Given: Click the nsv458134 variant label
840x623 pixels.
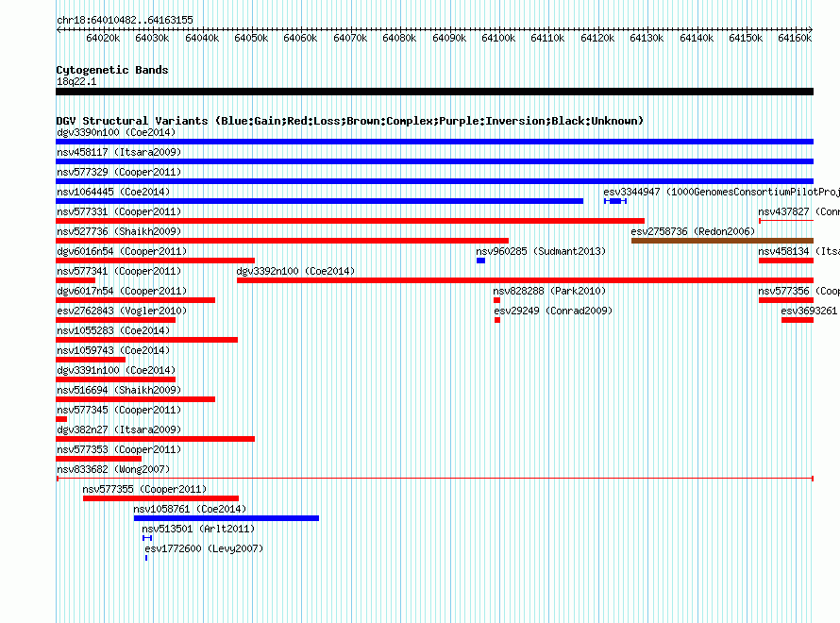Looking at the screenshot, I should (x=798, y=251).
